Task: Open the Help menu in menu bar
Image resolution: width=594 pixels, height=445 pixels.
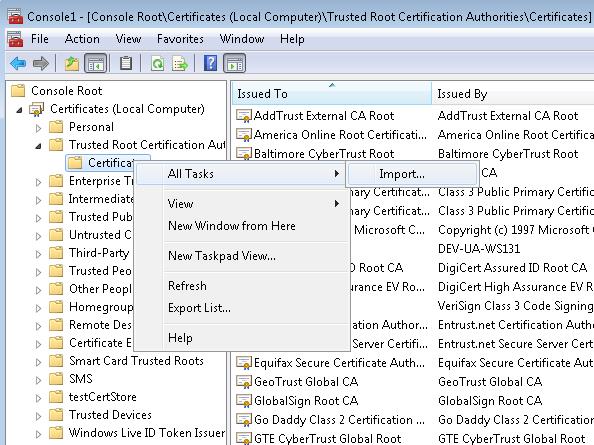Action: coord(292,39)
